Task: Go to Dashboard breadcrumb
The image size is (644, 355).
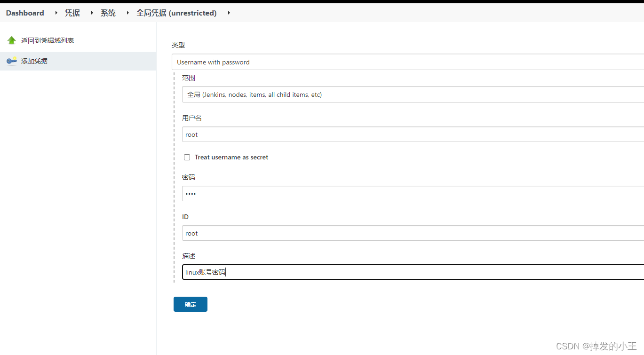Action: click(25, 13)
